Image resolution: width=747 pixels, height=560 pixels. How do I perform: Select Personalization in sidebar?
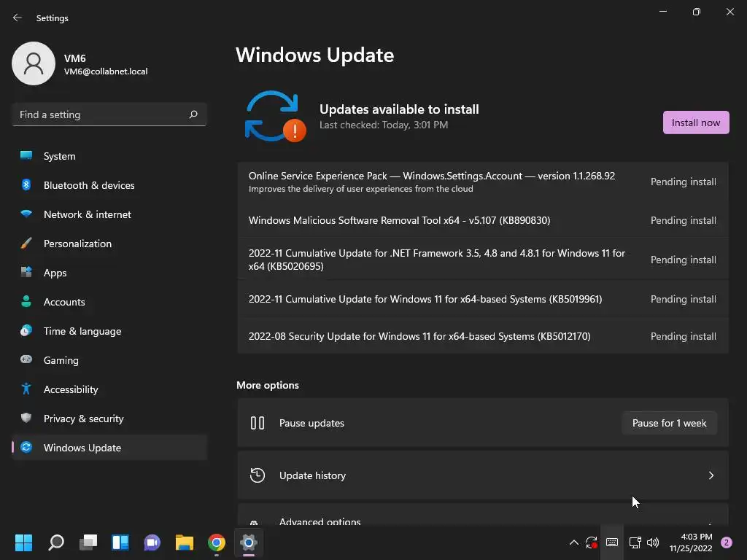109,244
